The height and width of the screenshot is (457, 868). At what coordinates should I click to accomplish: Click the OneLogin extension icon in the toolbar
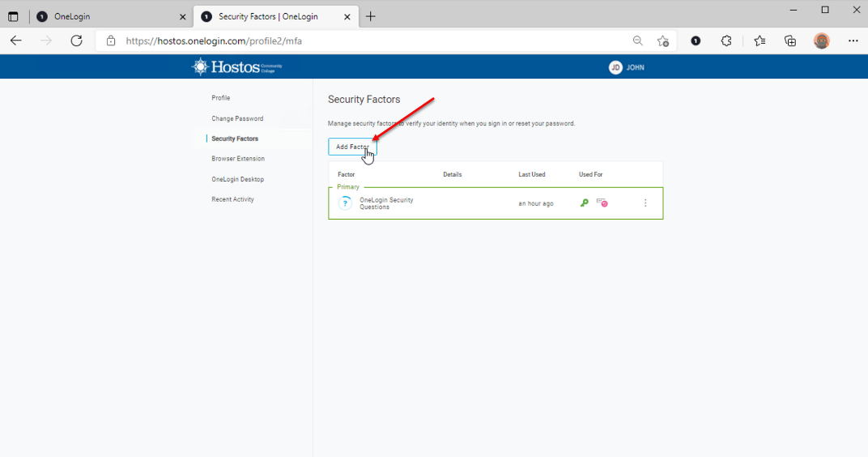point(696,41)
